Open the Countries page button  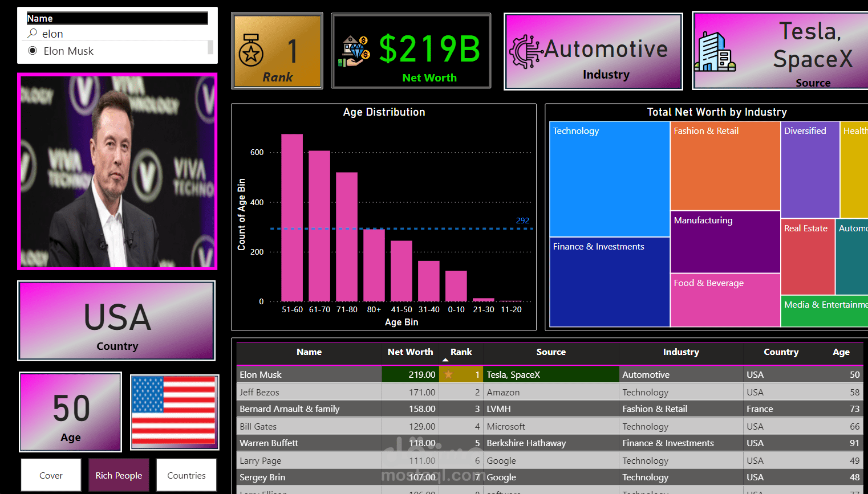(186, 475)
